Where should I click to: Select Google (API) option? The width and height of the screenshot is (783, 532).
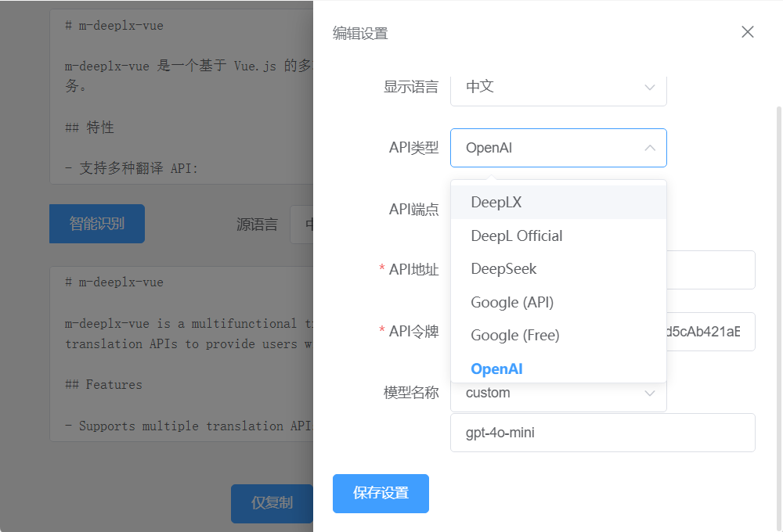click(558, 302)
